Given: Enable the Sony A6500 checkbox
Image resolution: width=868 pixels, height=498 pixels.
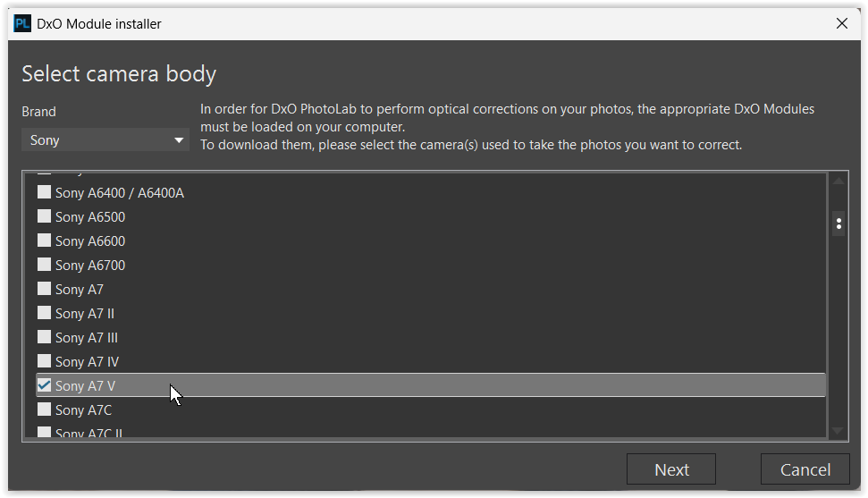Looking at the screenshot, I should (x=44, y=216).
